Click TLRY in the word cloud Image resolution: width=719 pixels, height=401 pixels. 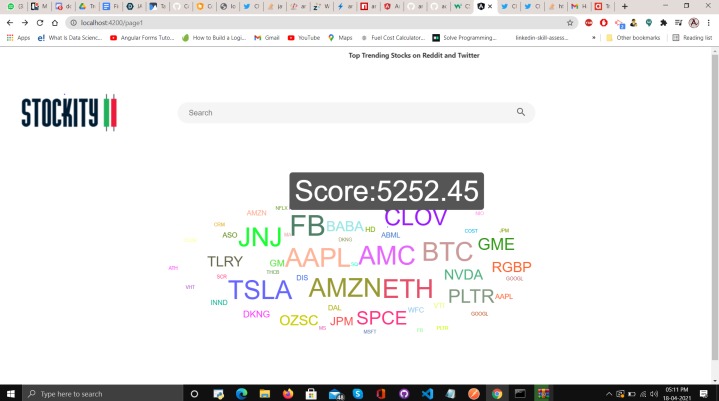pyautogui.click(x=225, y=261)
